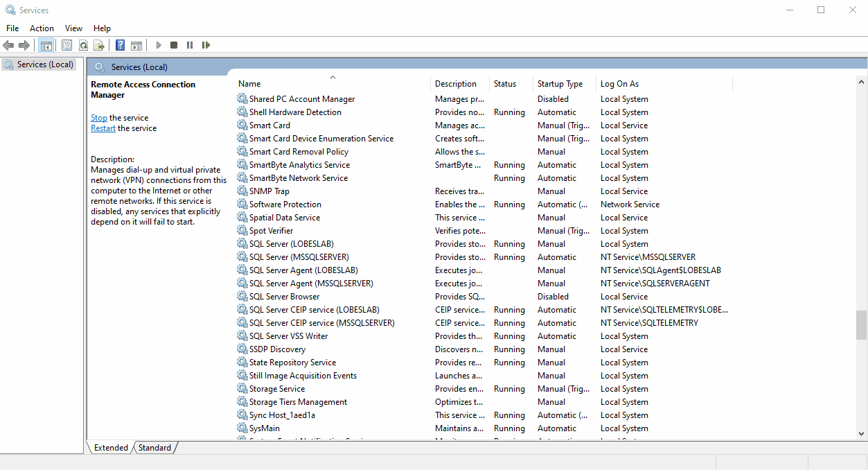Screen dimensions: 868x470
Task: Click the Restart the service link
Action: (103, 128)
